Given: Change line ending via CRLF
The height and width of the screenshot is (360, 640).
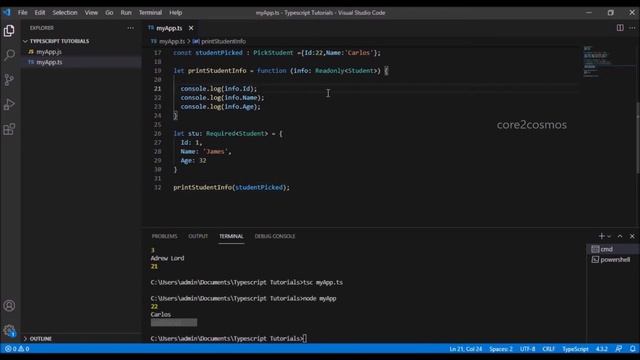Looking at the screenshot, I should pos(548,349).
